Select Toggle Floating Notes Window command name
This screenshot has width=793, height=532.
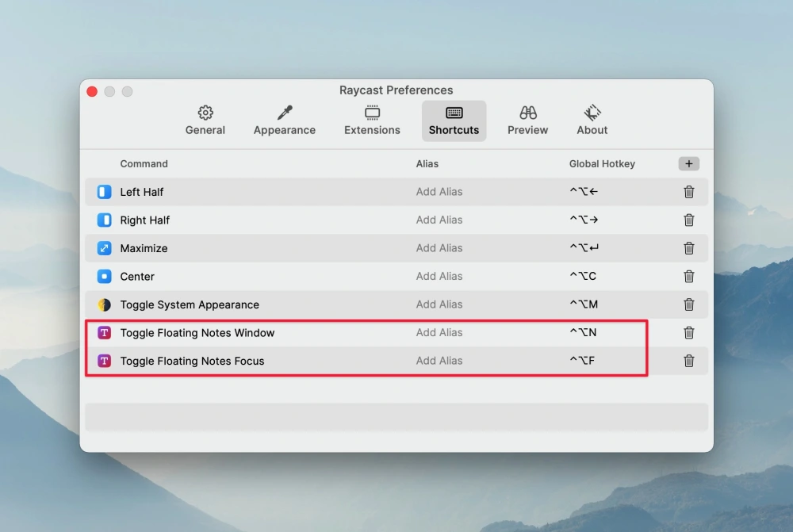[x=197, y=333]
